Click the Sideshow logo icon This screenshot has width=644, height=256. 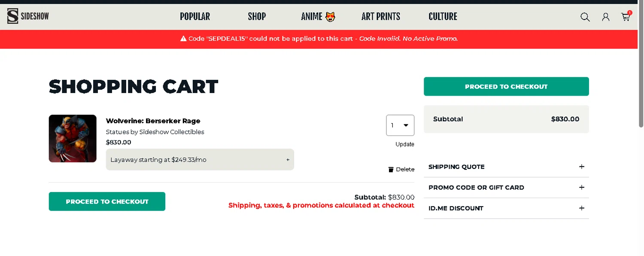[x=12, y=16]
